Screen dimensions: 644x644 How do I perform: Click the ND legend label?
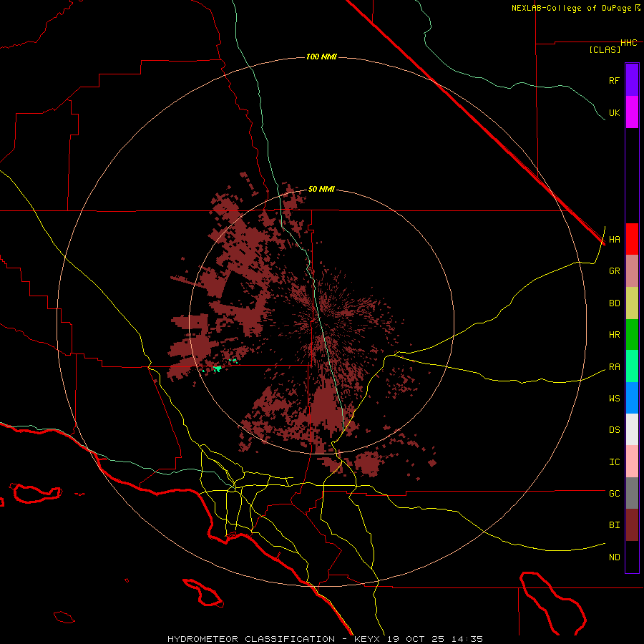(614, 557)
